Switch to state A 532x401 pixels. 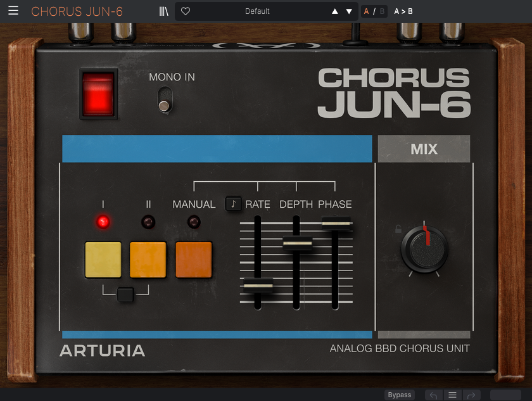click(x=366, y=11)
